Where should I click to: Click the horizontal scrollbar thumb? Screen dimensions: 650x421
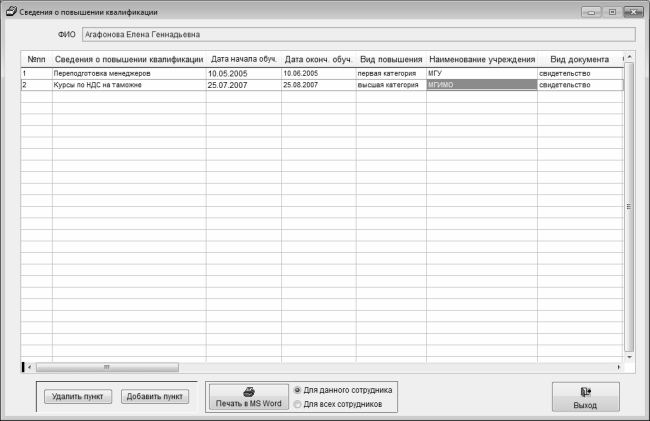click(107, 367)
